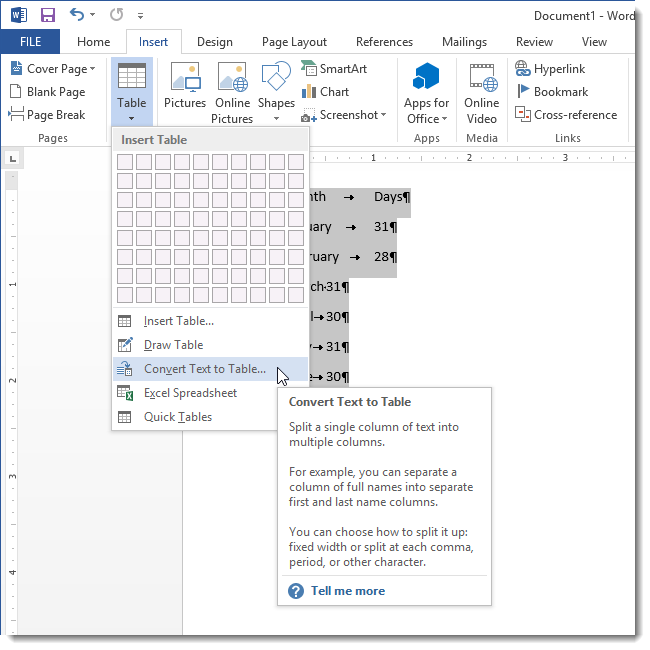This screenshot has height=650, width=650.
Task: Insert a SmartArt graphic
Action: [334, 68]
